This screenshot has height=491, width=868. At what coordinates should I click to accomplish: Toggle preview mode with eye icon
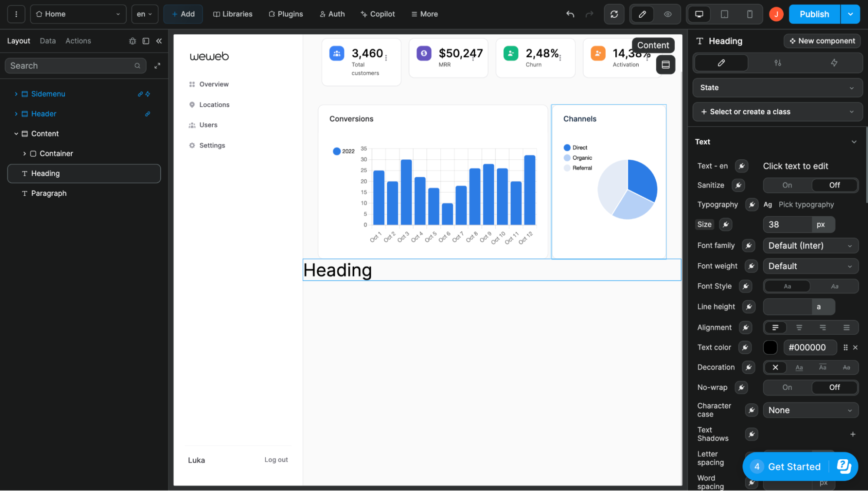[x=667, y=14]
